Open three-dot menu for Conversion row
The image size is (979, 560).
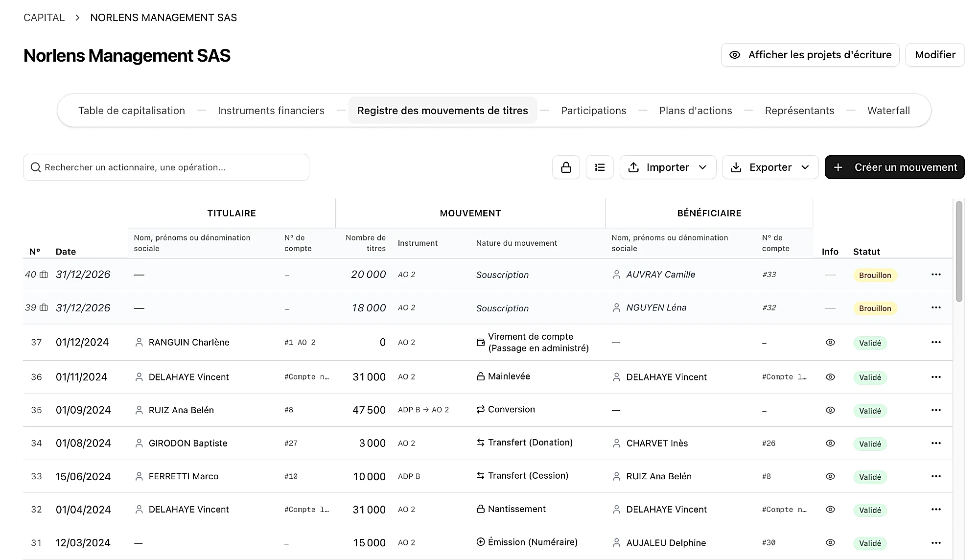pyautogui.click(x=936, y=410)
